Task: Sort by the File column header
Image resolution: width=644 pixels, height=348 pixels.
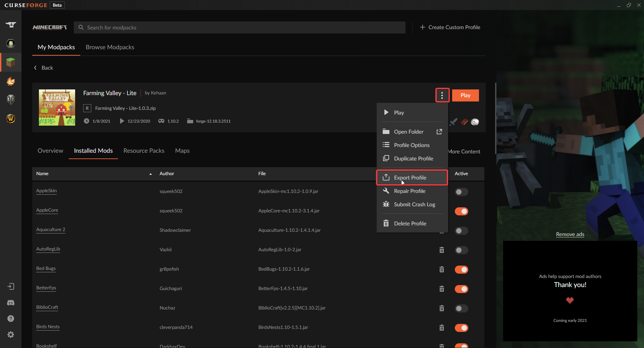Action: [262, 173]
